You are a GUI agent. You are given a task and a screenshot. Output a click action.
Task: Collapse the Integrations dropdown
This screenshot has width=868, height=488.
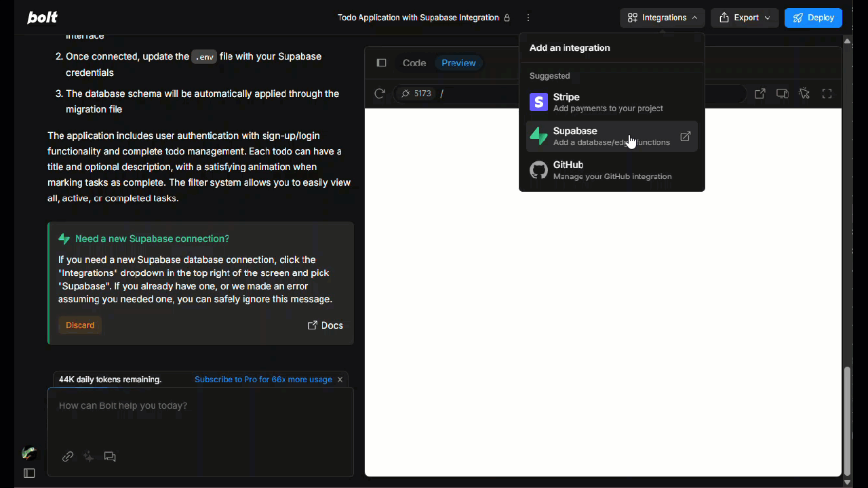pos(662,18)
